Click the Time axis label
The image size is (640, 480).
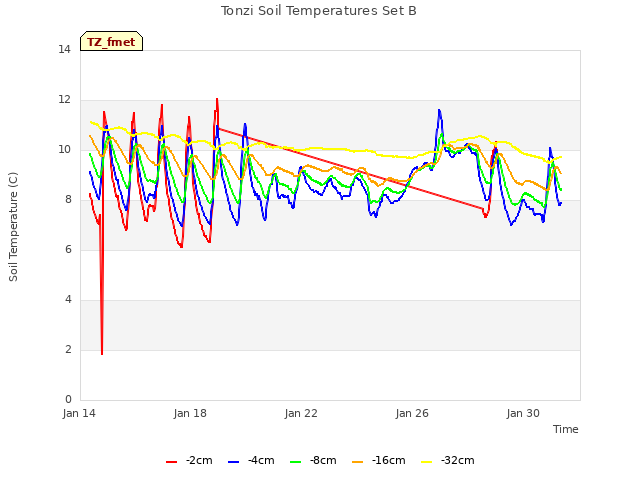coord(566,429)
